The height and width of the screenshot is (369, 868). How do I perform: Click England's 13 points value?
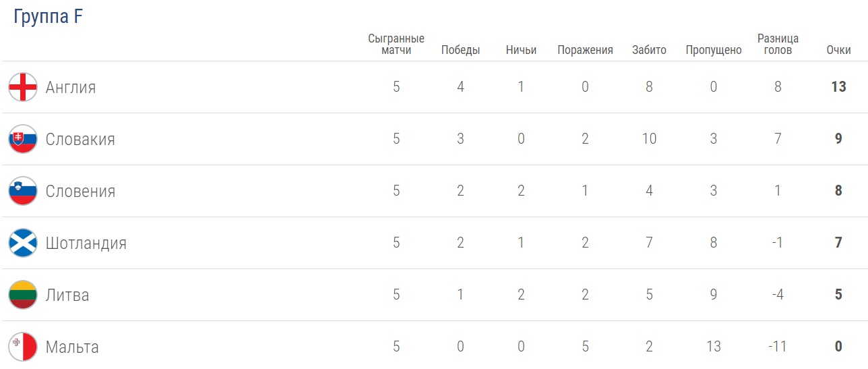click(838, 87)
